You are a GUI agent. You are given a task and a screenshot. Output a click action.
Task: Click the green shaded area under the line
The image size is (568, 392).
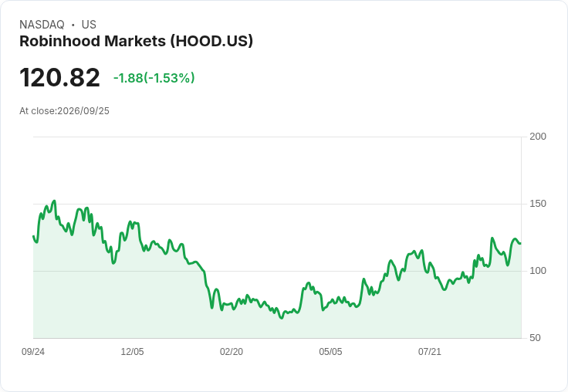coord(254,323)
